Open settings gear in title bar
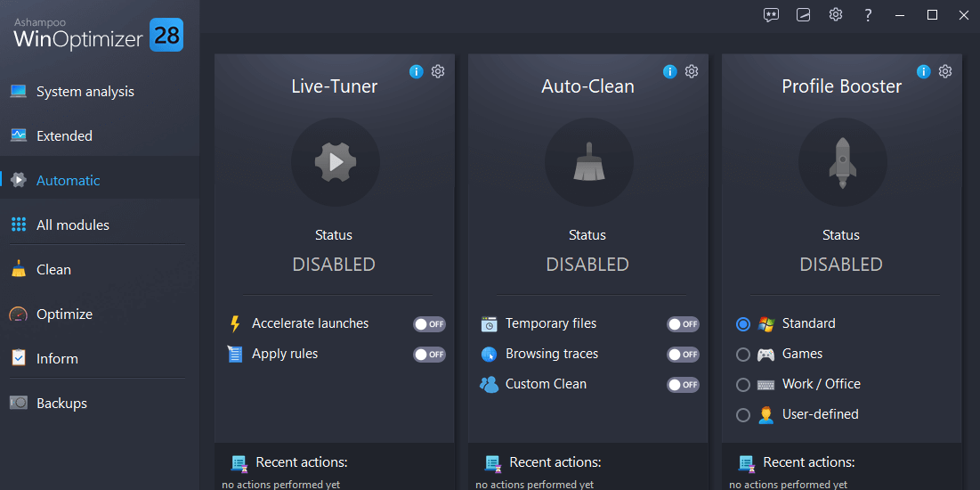The height and width of the screenshot is (490, 980). pos(836,14)
